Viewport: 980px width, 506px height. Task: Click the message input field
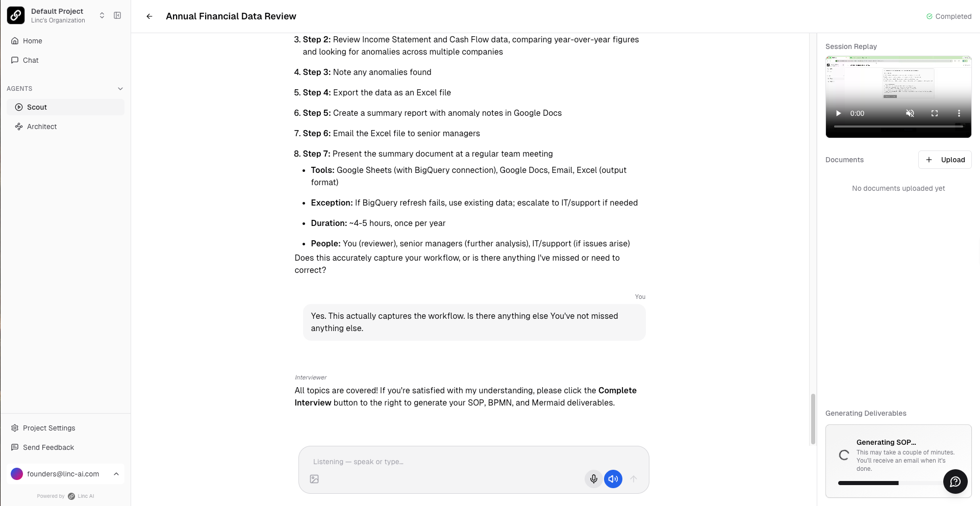click(x=444, y=462)
